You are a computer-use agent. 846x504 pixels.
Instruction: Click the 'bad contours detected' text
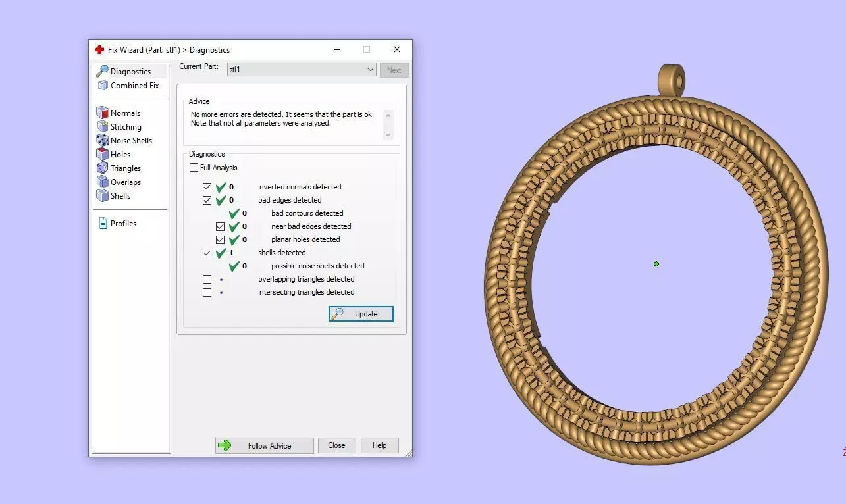pyautogui.click(x=307, y=213)
